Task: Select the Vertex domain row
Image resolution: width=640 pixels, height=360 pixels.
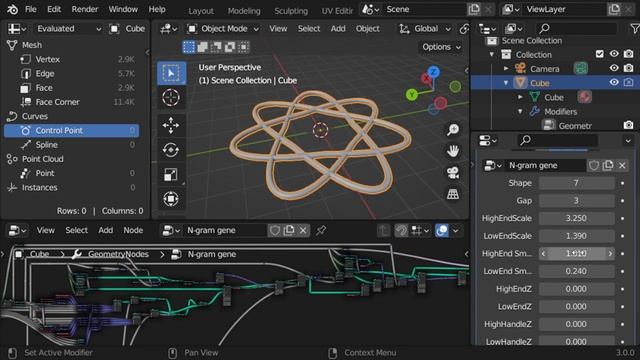Action: click(72, 59)
